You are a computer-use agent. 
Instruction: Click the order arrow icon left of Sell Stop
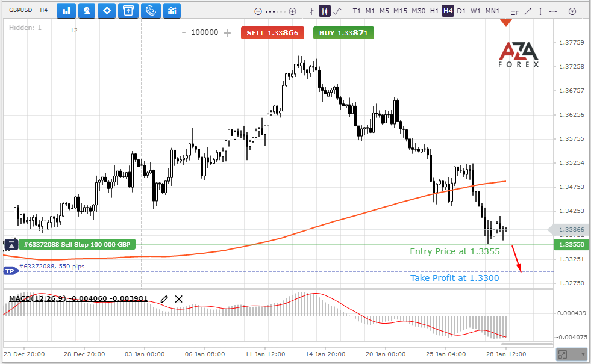pyautogui.click(x=11, y=245)
